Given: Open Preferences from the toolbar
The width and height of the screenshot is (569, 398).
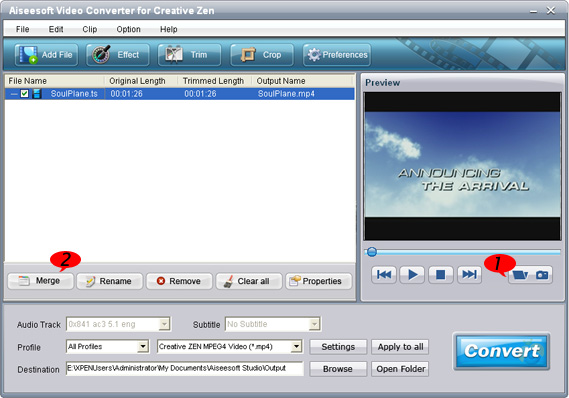Looking at the screenshot, I should click(337, 55).
